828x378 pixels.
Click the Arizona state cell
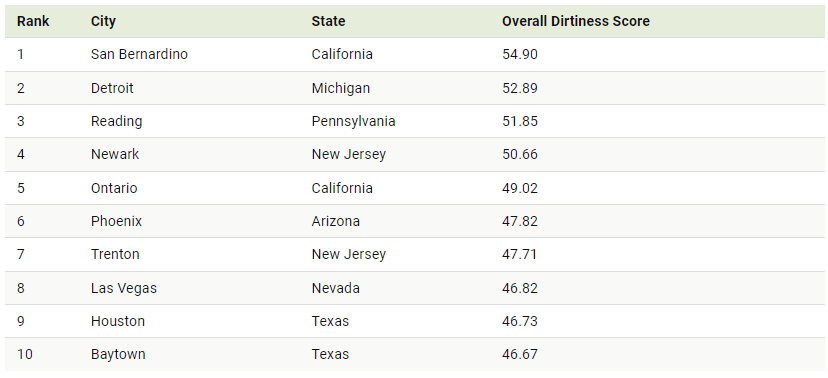pos(335,221)
